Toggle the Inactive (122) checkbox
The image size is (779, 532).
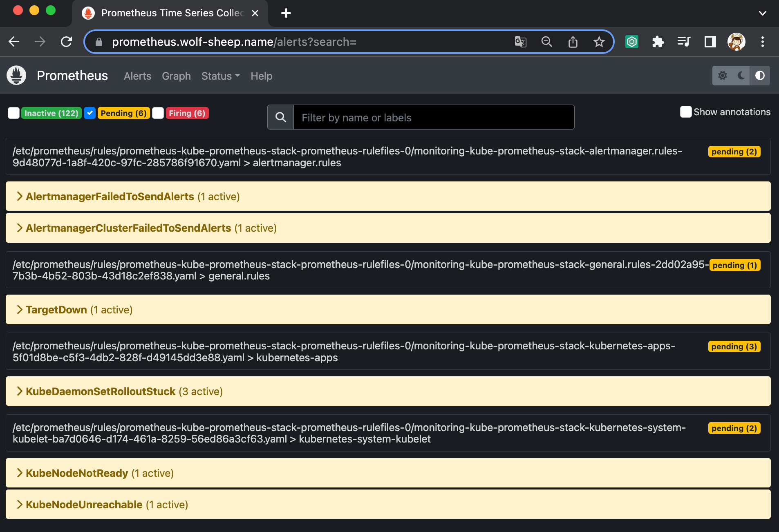coord(13,113)
